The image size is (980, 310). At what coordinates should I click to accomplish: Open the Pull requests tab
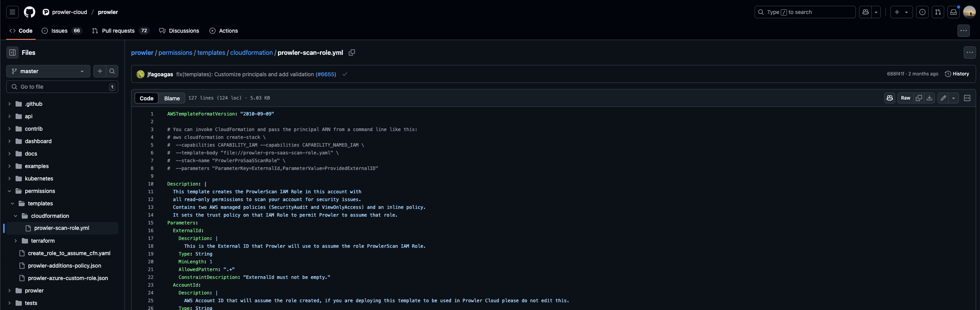(121, 31)
